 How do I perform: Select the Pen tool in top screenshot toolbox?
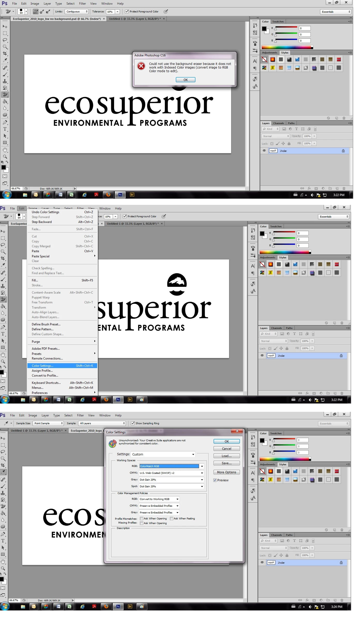click(x=5, y=122)
